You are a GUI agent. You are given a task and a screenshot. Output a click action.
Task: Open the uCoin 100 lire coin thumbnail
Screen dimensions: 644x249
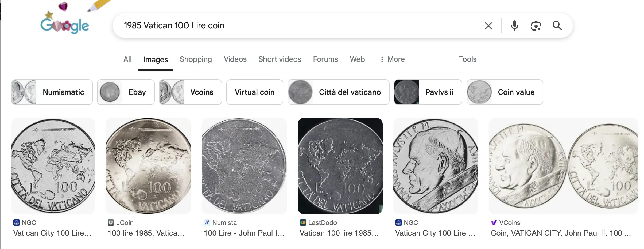pyautogui.click(x=148, y=166)
